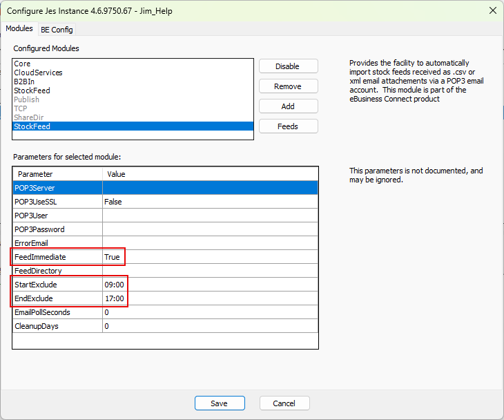
Task: Click the Disable button
Action: [x=289, y=66]
